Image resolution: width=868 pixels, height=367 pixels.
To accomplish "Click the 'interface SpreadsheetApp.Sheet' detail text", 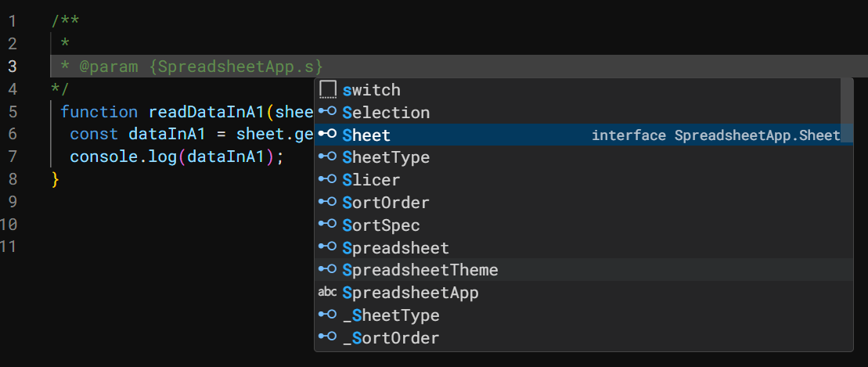I will [715, 135].
